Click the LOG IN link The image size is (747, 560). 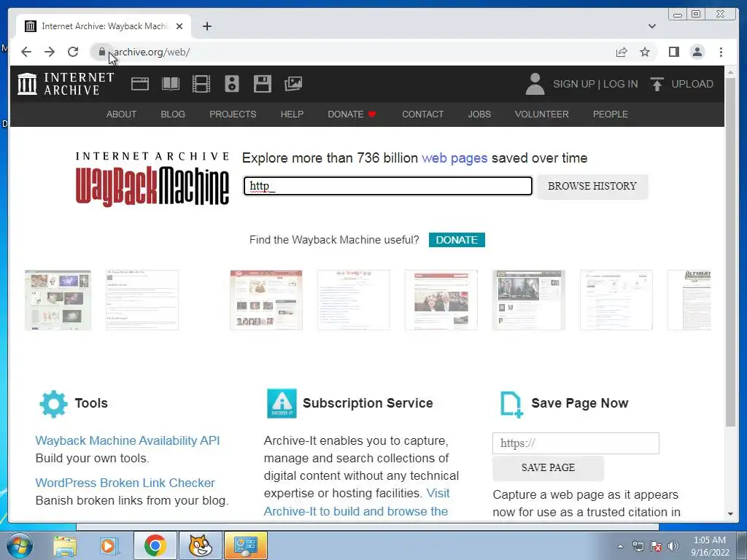point(620,84)
